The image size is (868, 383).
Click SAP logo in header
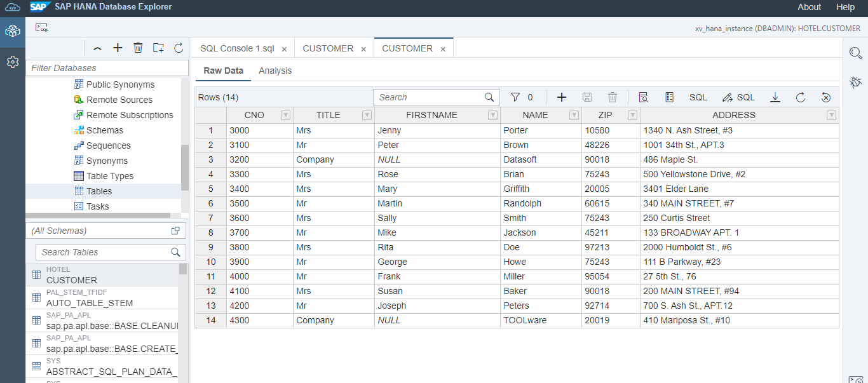coord(39,7)
